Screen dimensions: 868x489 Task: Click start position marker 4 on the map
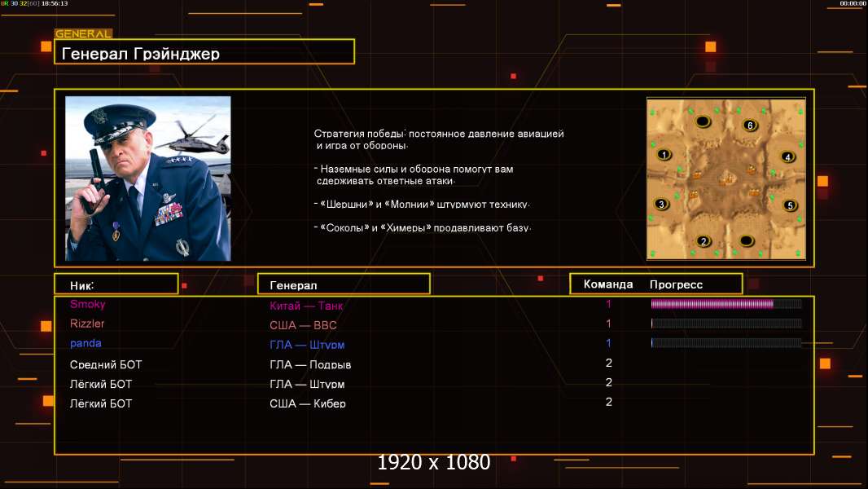(x=787, y=156)
